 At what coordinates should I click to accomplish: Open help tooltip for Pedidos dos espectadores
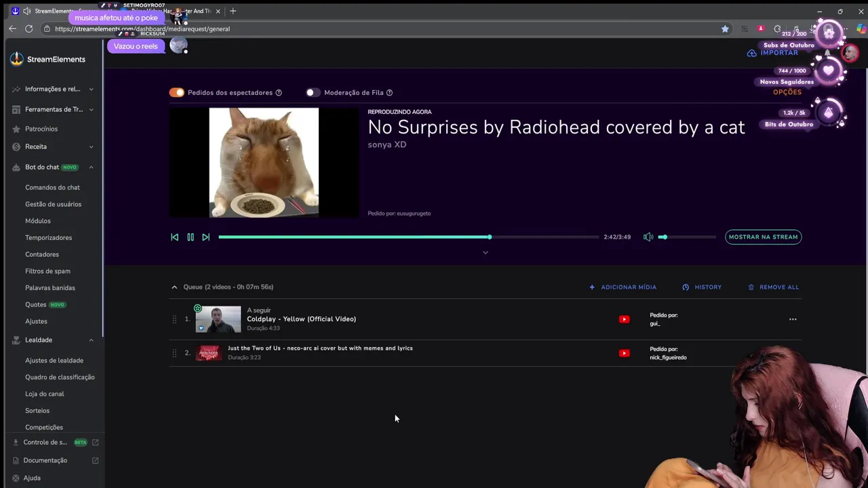pyautogui.click(x=279, y=93)
